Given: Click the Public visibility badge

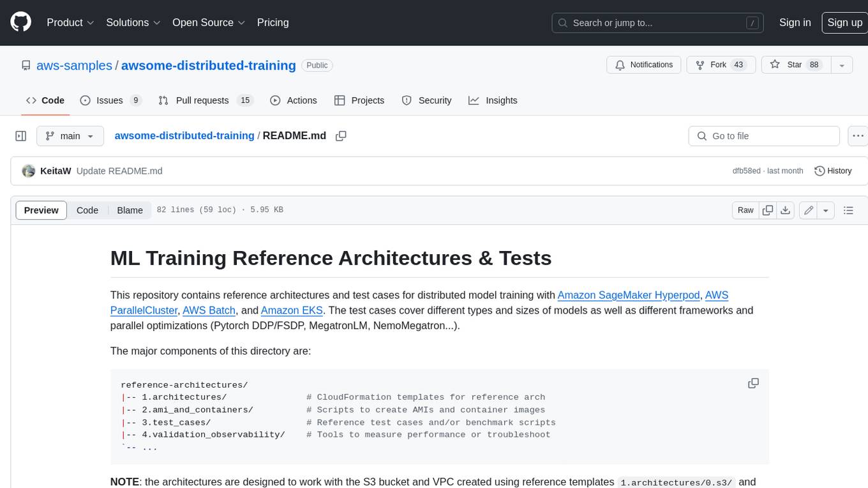Looking at the screenshot, I should click(317, 65).
